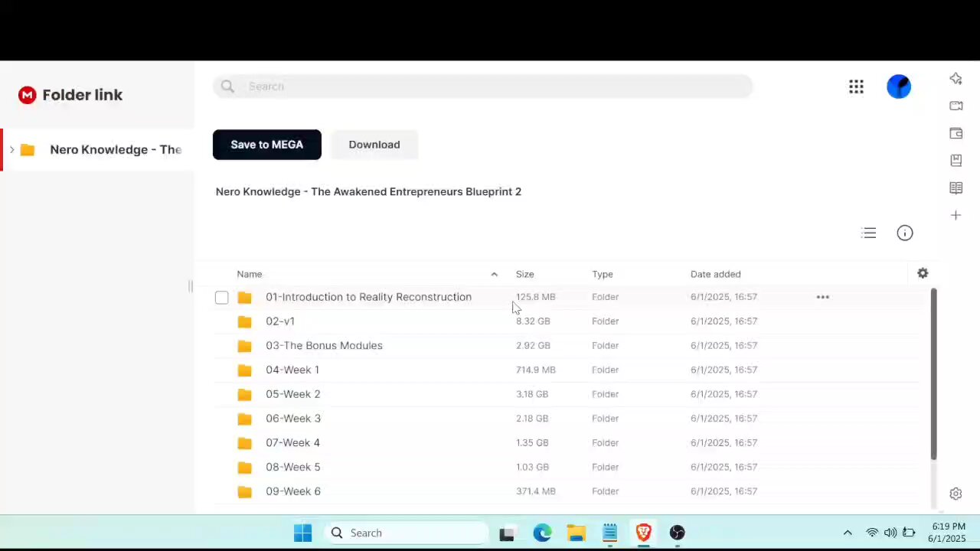
Task: Open Notepad app on taskbar
Action: [609, 533]
